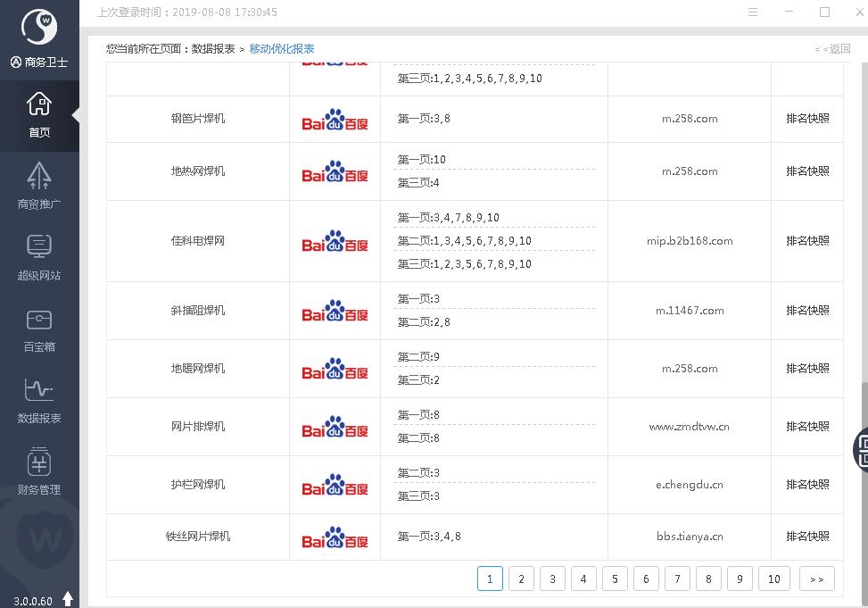The image size is (868, 608).
Task: Open 商贸推广 in the sidebar
Action: 39,186
